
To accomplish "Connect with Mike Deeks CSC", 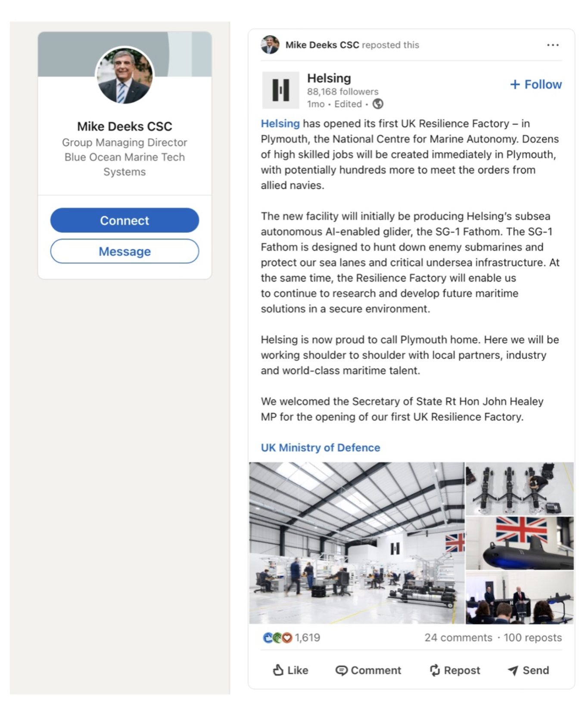I will pyautogui.click(x=124, y=220).
